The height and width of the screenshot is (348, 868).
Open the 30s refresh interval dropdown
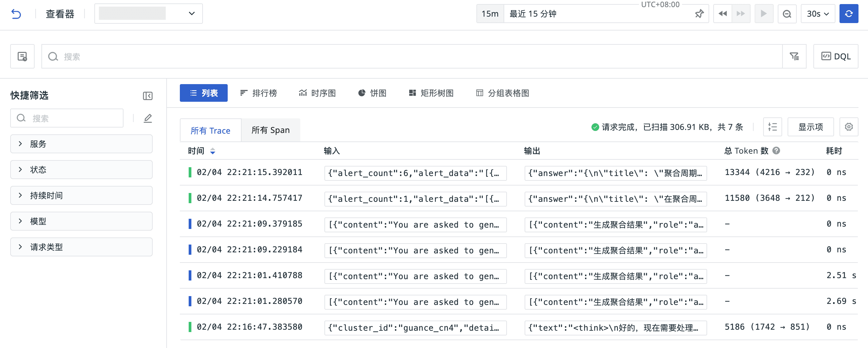pyautogui.click(x=817, y=14)
